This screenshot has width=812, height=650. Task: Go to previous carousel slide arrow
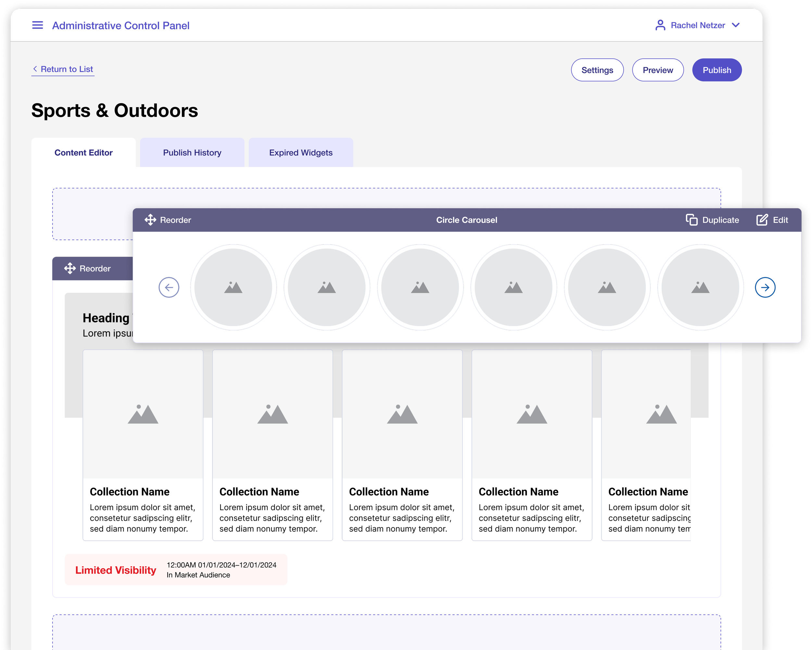[169, 288]
